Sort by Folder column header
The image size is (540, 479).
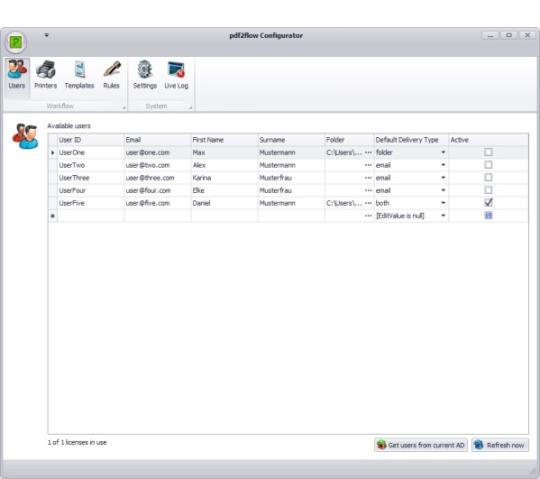coord(349,140)
